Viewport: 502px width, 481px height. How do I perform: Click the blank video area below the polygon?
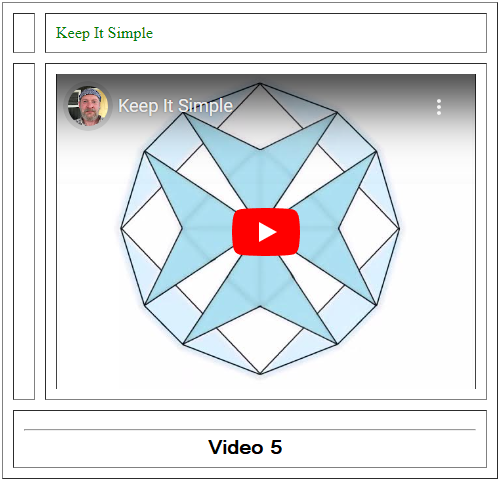click(266, 382)
